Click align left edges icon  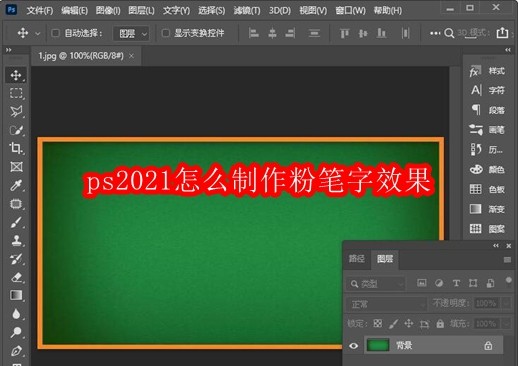(254, 33)
